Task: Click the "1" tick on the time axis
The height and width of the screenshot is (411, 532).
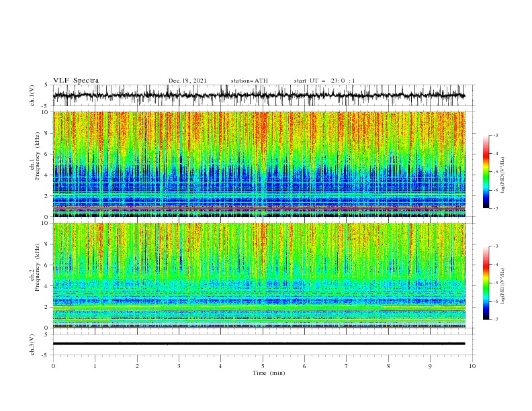Action: (x=95, y=366)
